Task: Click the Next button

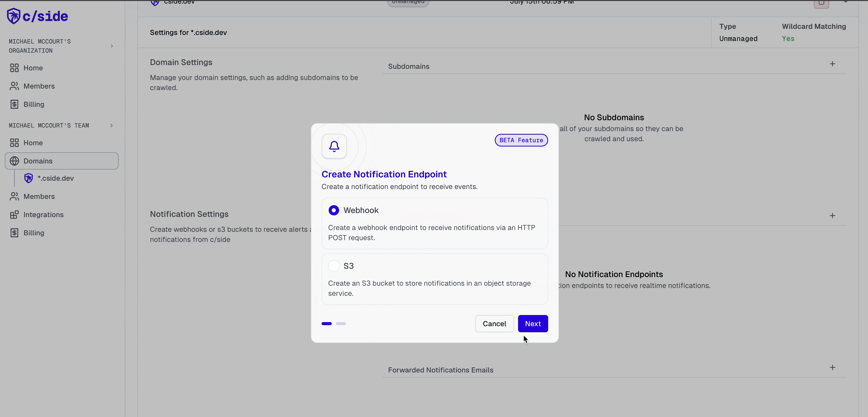Action: click(x=533, y=323)
